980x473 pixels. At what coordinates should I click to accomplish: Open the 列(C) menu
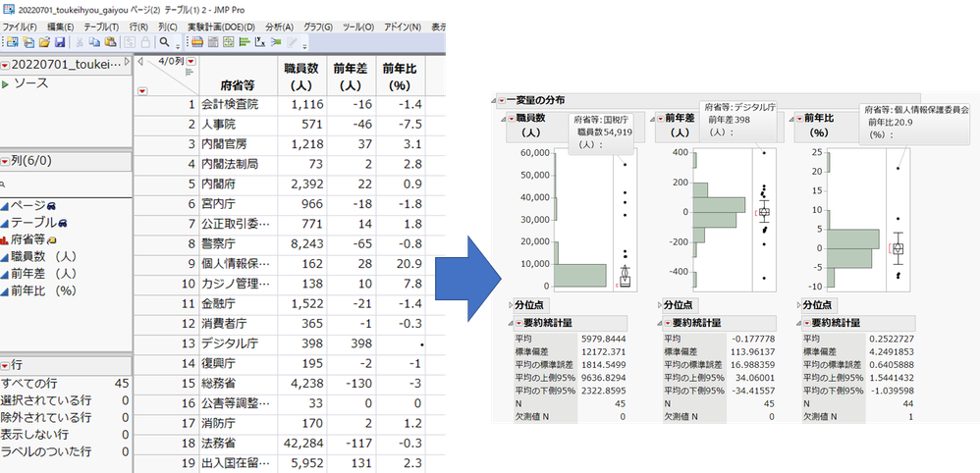168,26
